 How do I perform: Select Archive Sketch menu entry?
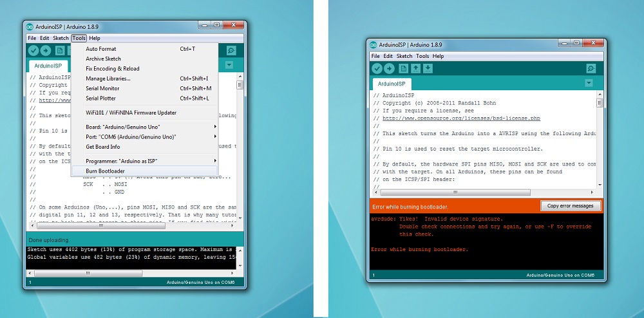click(x=144, y=59)
